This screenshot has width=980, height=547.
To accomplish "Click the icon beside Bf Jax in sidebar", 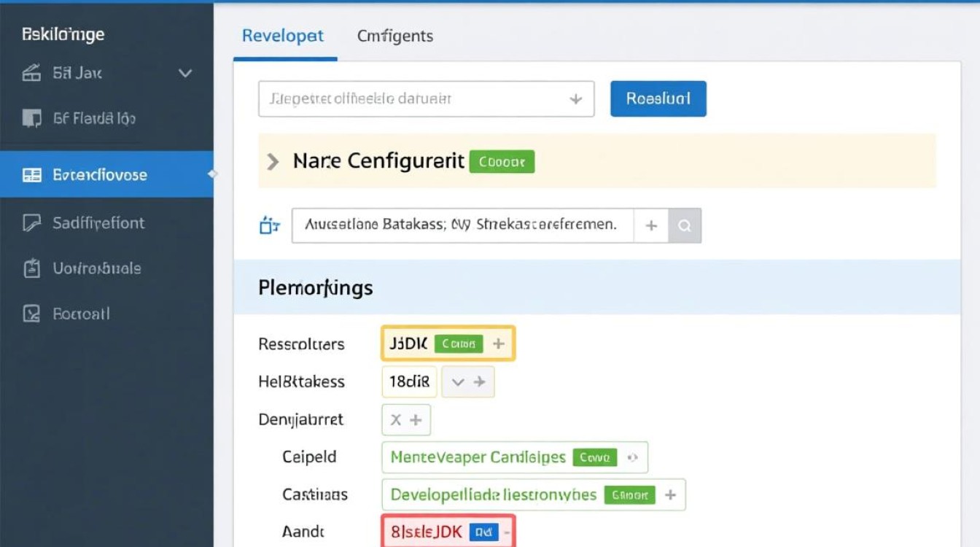I will pos(31,73).
